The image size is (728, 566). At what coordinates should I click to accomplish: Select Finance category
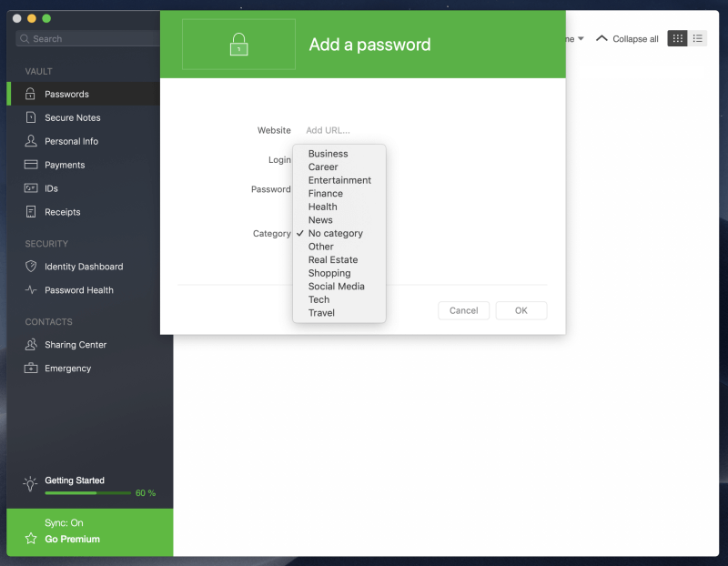(339, 193)
